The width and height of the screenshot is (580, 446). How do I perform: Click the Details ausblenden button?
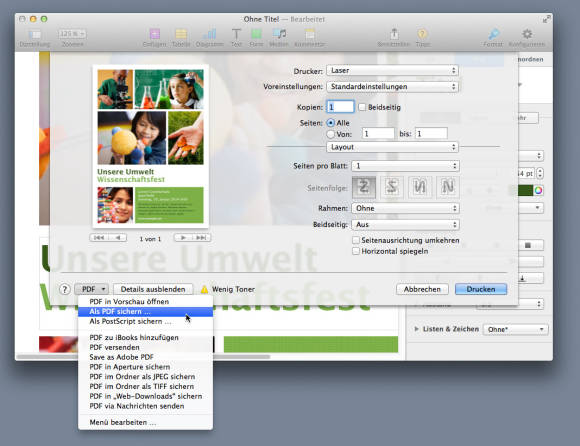[153, 289]
